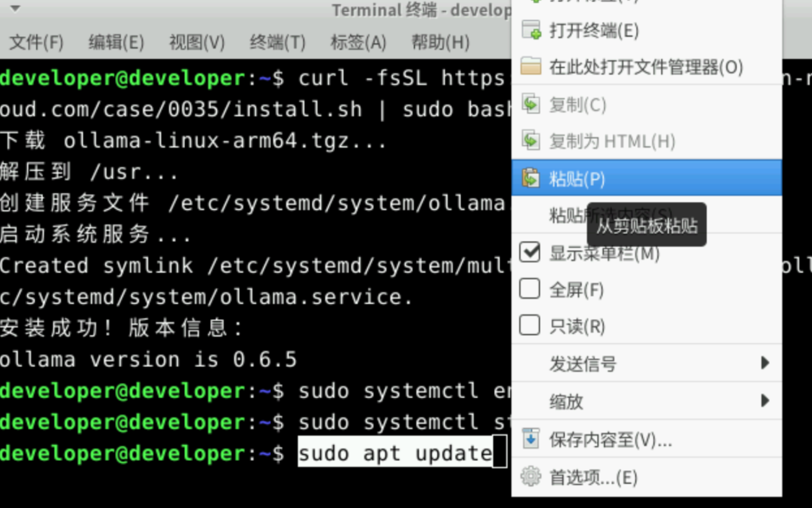Screen dimensions: 812x508
Task: Open the 终端(T) menu
Action: pos(277,42)
